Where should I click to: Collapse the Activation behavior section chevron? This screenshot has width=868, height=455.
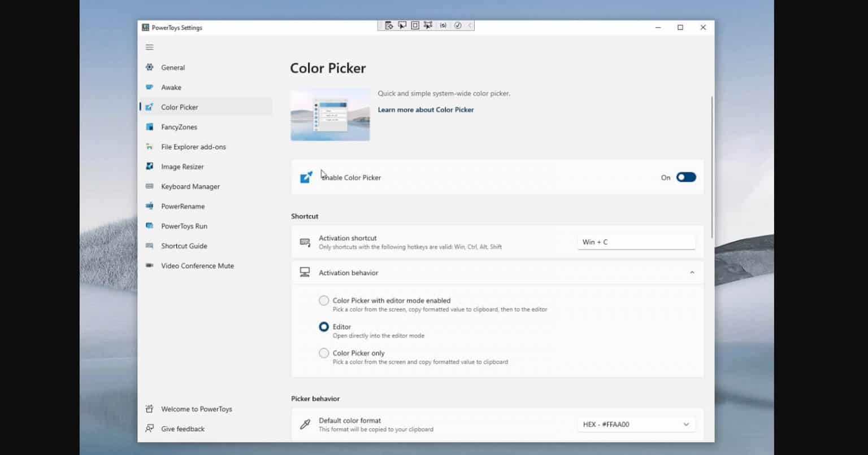pyautogui.click(x=692, y=273)
